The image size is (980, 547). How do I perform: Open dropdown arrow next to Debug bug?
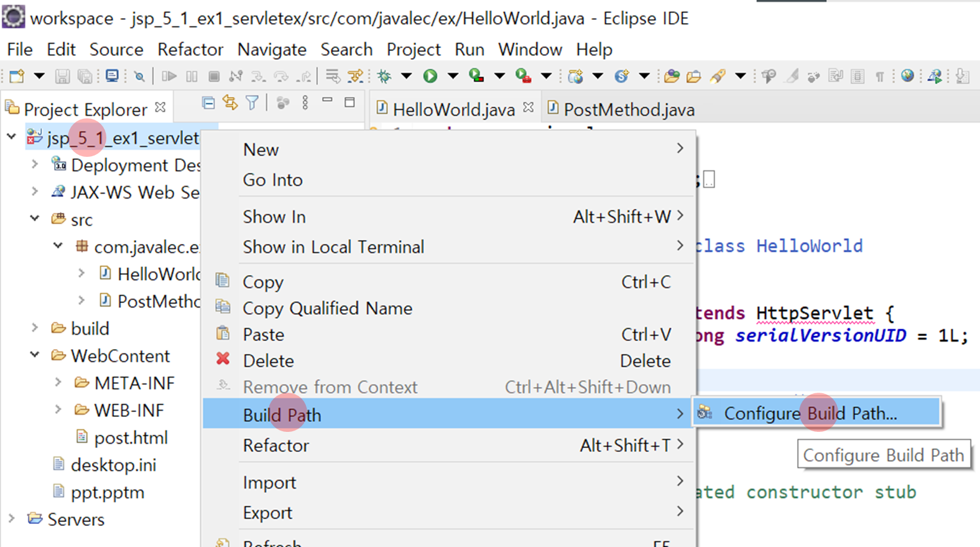pos(406,76)
